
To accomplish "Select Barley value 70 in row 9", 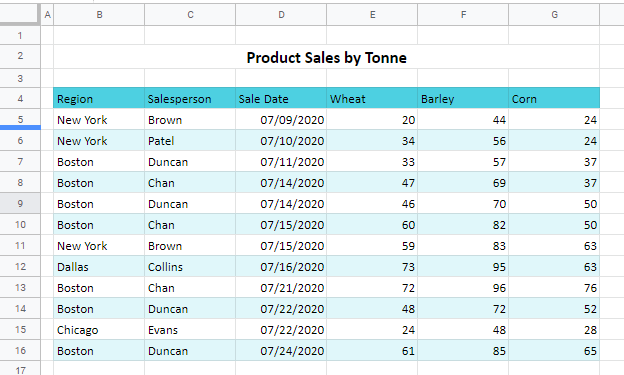I will [463, 203].
